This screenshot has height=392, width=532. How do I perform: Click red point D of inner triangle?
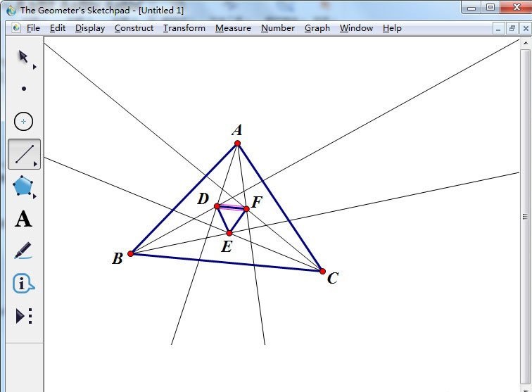coord(217,206)
